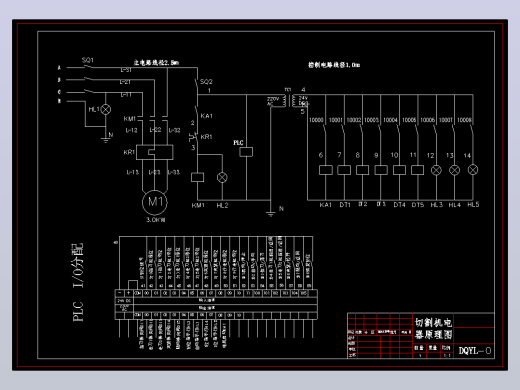This screenshot has height=390, width=520.
Task: Click 'KM1' label beside HL2 label
Action: click(198, 205)
